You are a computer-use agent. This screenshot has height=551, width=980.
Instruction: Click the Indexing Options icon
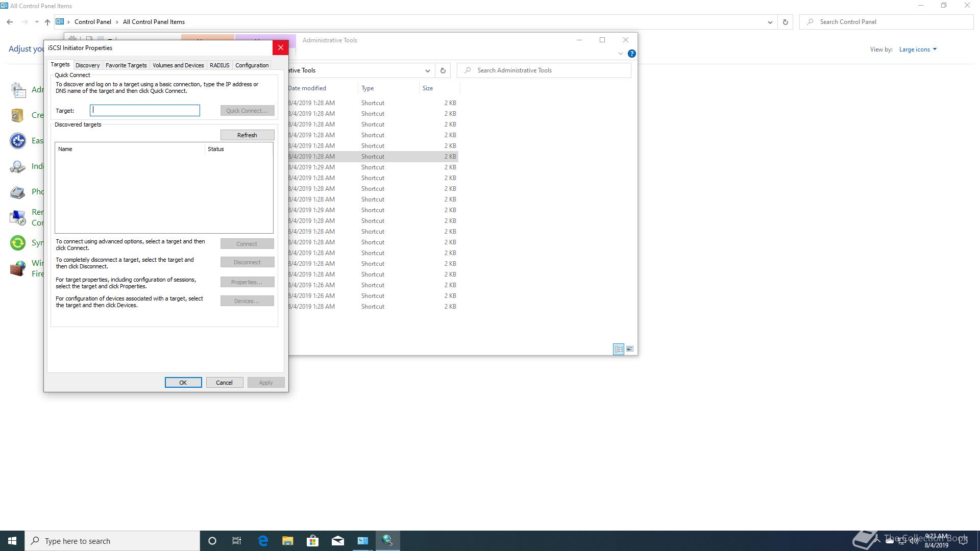tap(17, 166)
